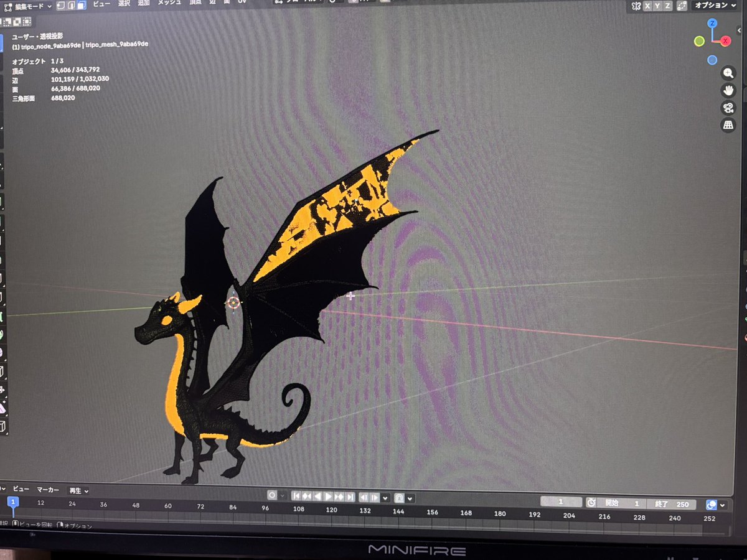747x560 pixels.
Task: Click the X axis on navigation gizmo
Action: [725, 41]
